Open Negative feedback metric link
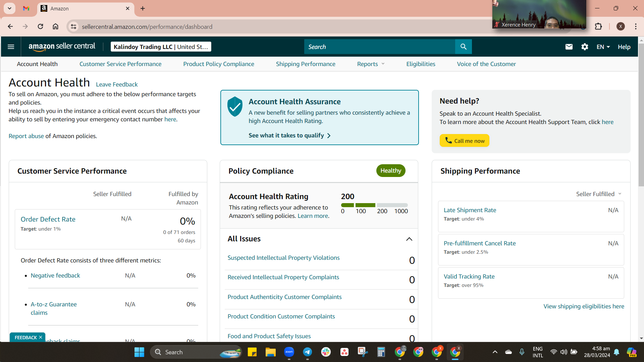 (55, 276)
